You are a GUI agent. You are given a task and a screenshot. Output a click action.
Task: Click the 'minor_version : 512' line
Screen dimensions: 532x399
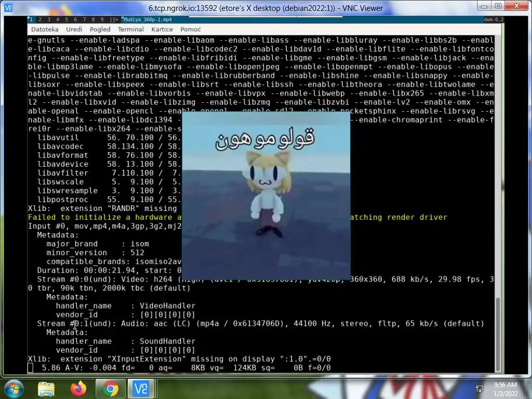[x=96, y=253]
